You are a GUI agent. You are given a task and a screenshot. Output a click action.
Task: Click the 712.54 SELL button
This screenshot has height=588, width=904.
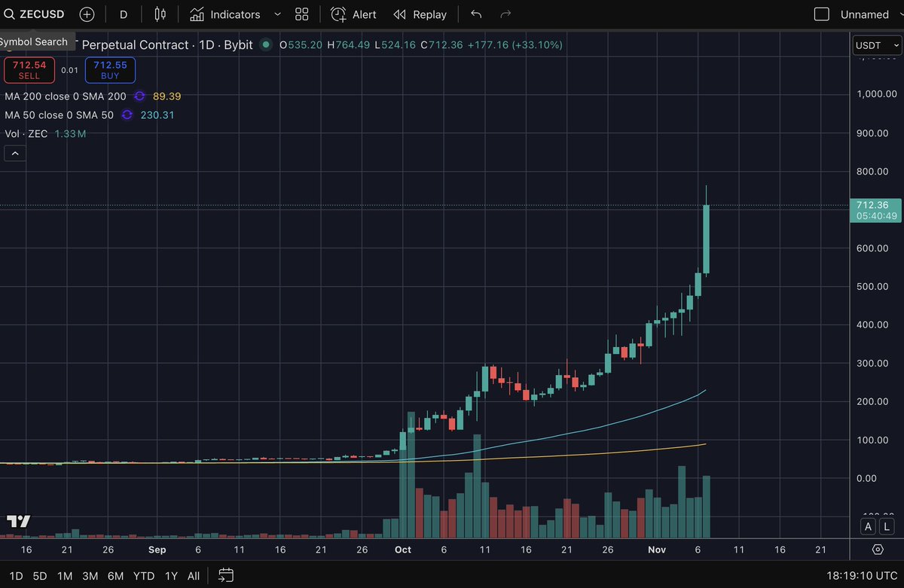pyautogui.click(x=29, y=70)
